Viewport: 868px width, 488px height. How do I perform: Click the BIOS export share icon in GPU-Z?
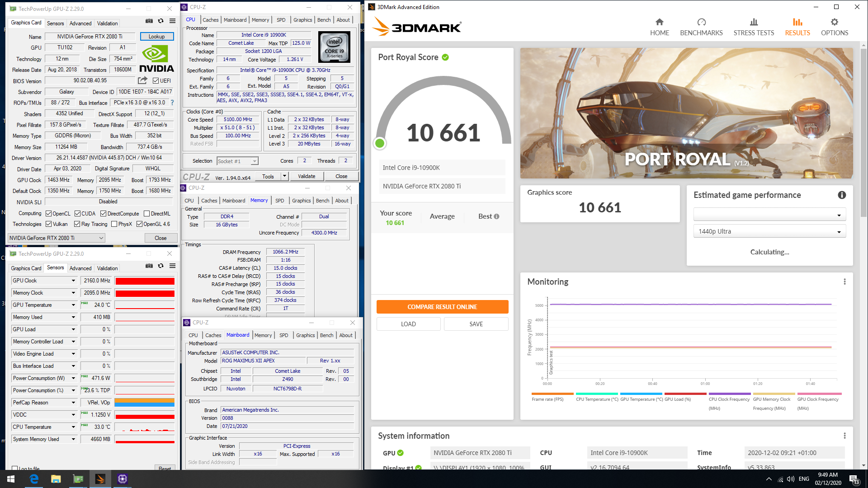[x=142, y=80]
